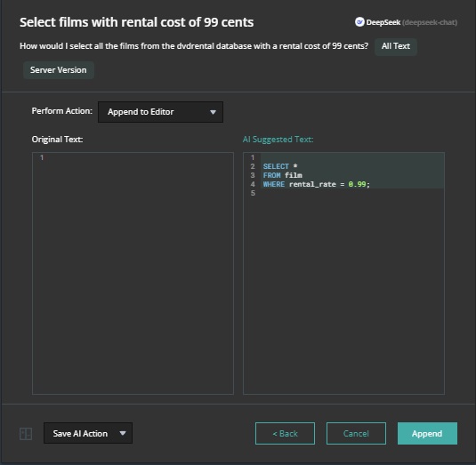Click the FROM film line
The width and height of the screenshot is (476, 465).
pos(282,175)
